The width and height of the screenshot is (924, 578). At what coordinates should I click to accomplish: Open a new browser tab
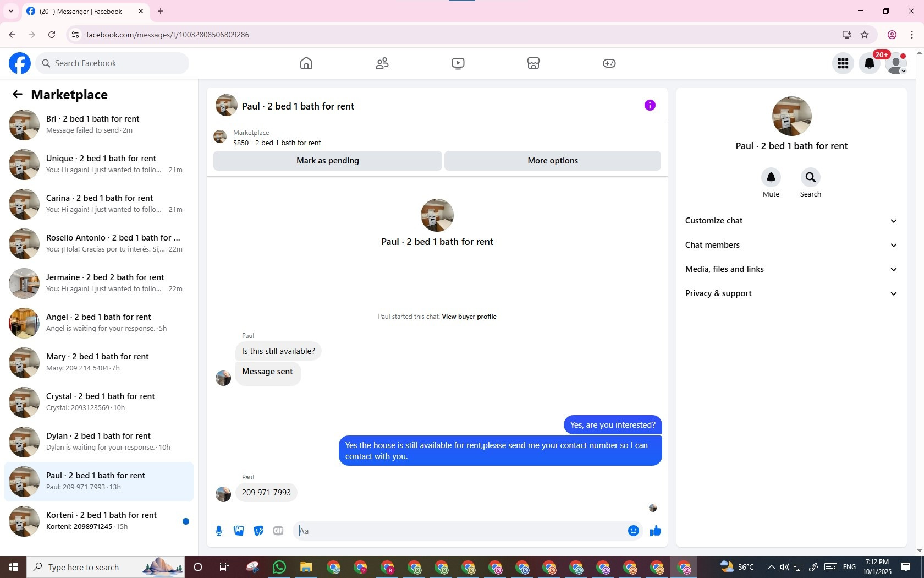[x=161, y=11]
